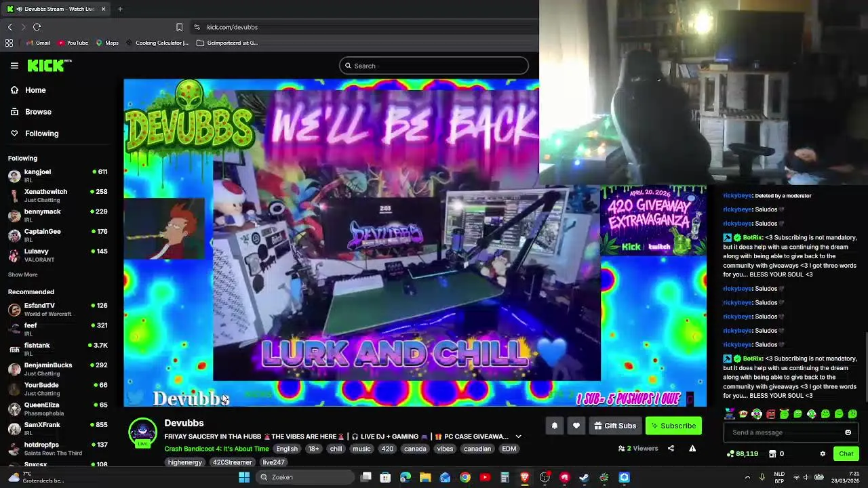Viewport: 868px width, 488px height.
Task: Select the live247 tag
Action: pos(273,462)
